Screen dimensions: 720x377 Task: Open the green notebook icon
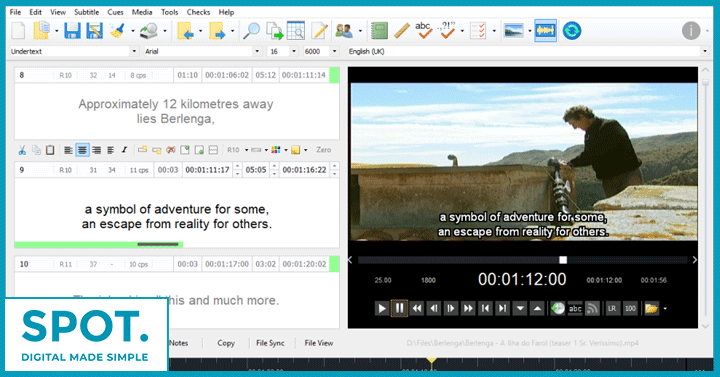[379, 31]
